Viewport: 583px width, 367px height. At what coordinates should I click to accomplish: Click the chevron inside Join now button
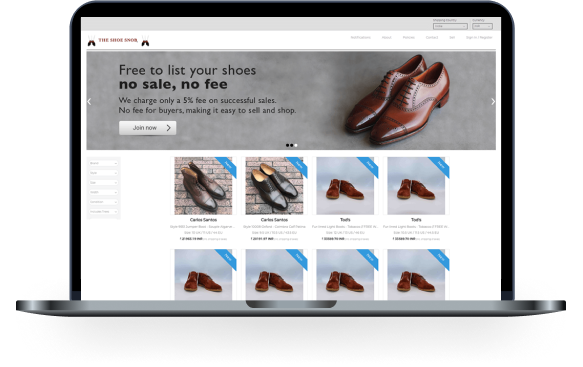click(168, 128)
